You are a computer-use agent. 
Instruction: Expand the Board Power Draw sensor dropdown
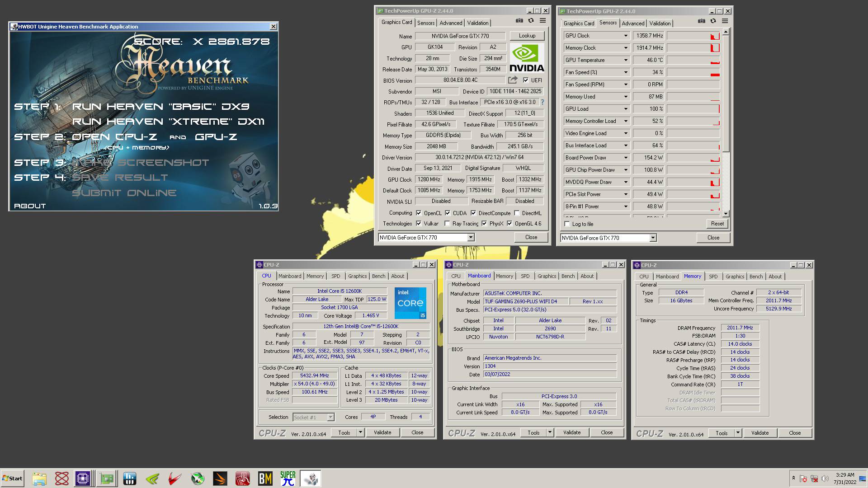click(626, 158)
